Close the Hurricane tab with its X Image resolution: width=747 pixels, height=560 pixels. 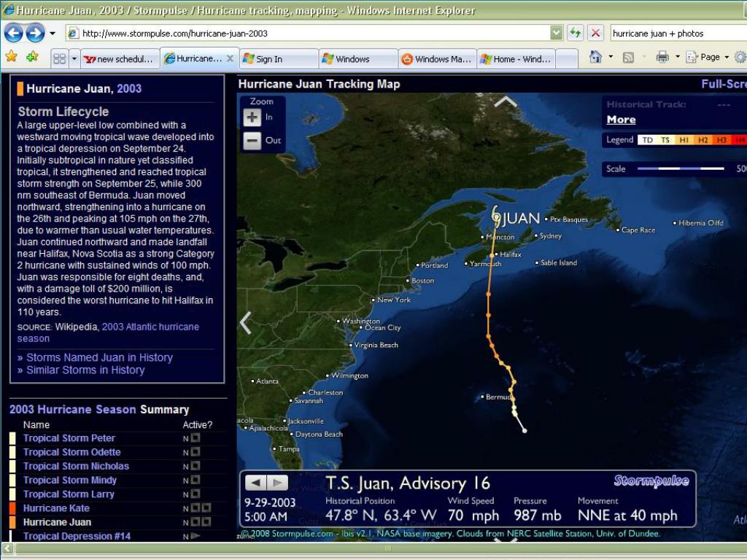[x=230, y=58]
